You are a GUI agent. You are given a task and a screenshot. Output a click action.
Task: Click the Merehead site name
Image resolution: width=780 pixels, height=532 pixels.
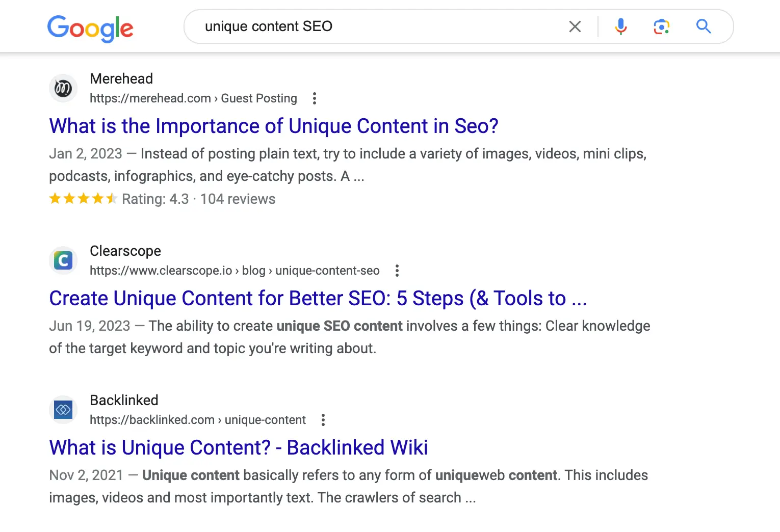tap(121, 78)
